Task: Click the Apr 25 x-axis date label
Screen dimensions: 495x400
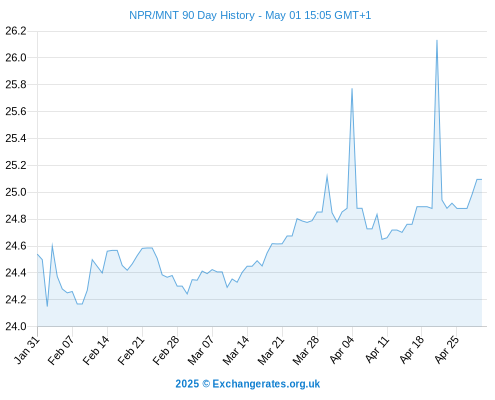Action: pos(447,350)
